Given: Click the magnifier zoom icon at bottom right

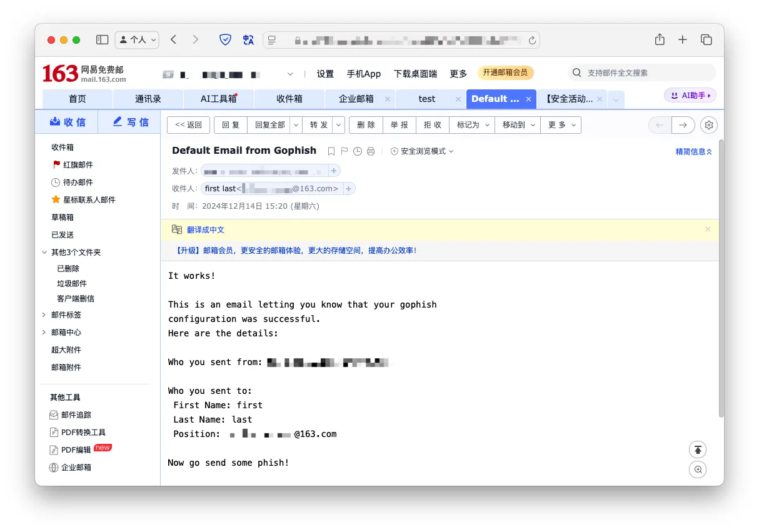Looking at the screenshot, I should point(698,469).
